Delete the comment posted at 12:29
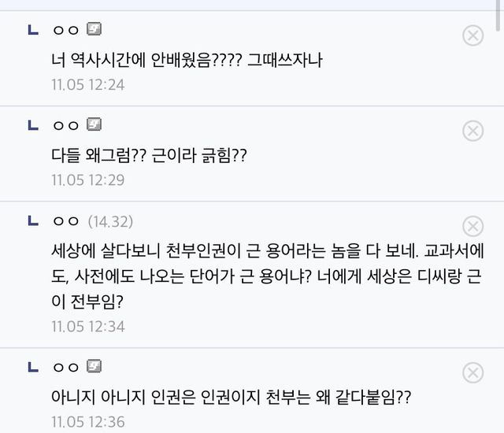Image resolution: width=504 pixels, height=433 pixels. [x=472, y=131]
